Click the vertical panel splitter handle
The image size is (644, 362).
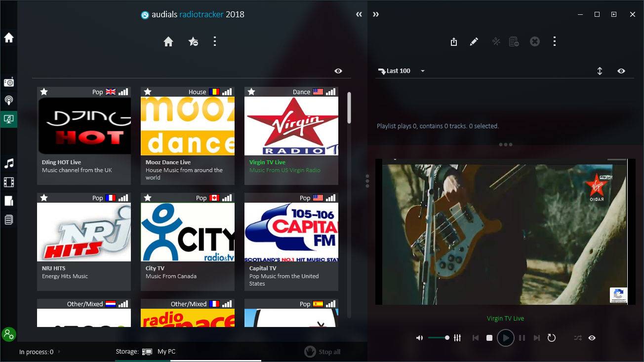click(x=367, y=181)
